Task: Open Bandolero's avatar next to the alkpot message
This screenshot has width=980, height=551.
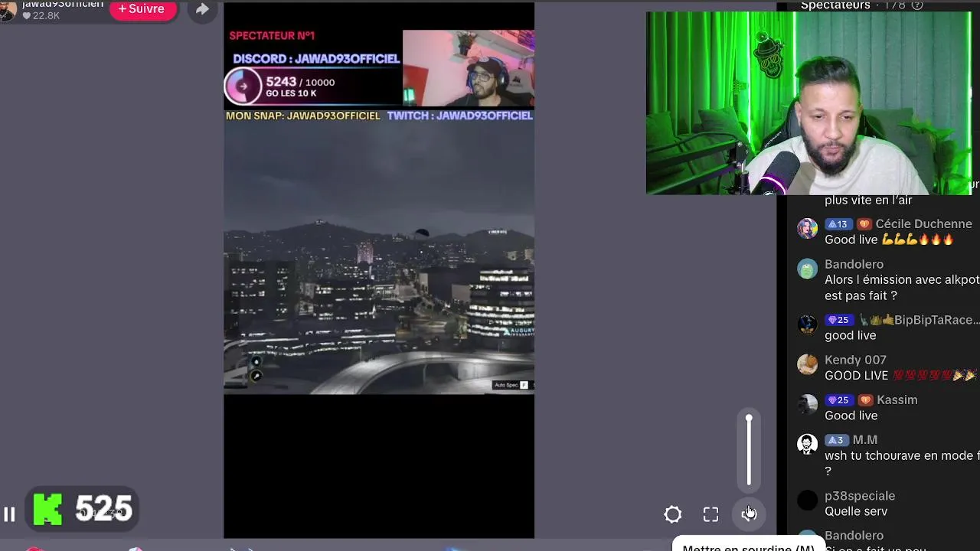Action: click(807, 269)
